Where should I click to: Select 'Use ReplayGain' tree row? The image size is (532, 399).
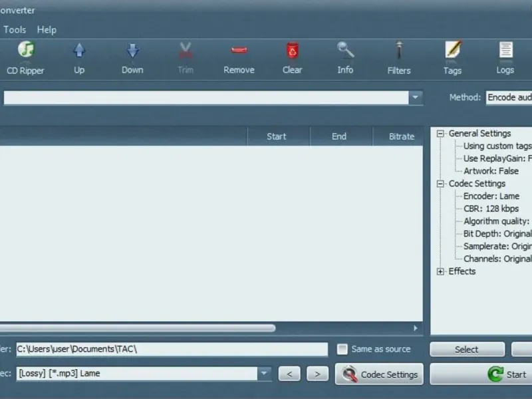497,158
